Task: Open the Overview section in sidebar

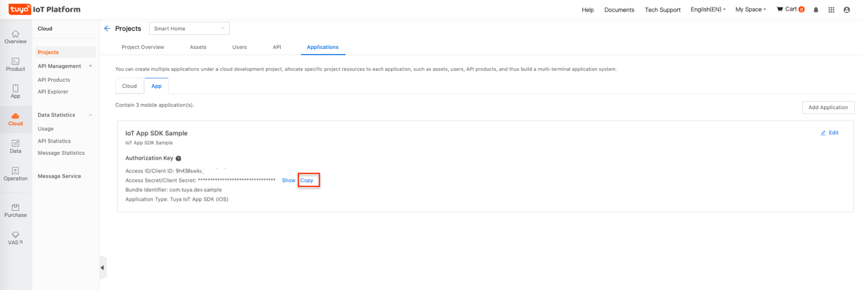Action: pos(15,37)
